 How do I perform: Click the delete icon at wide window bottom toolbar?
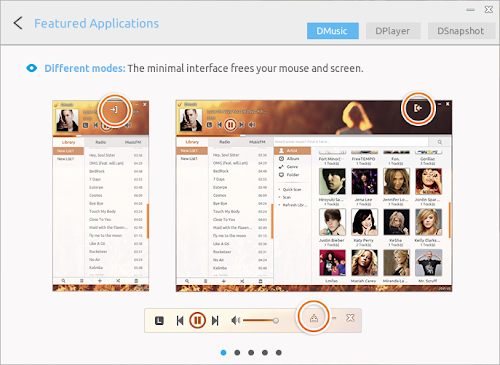point(261,281)
